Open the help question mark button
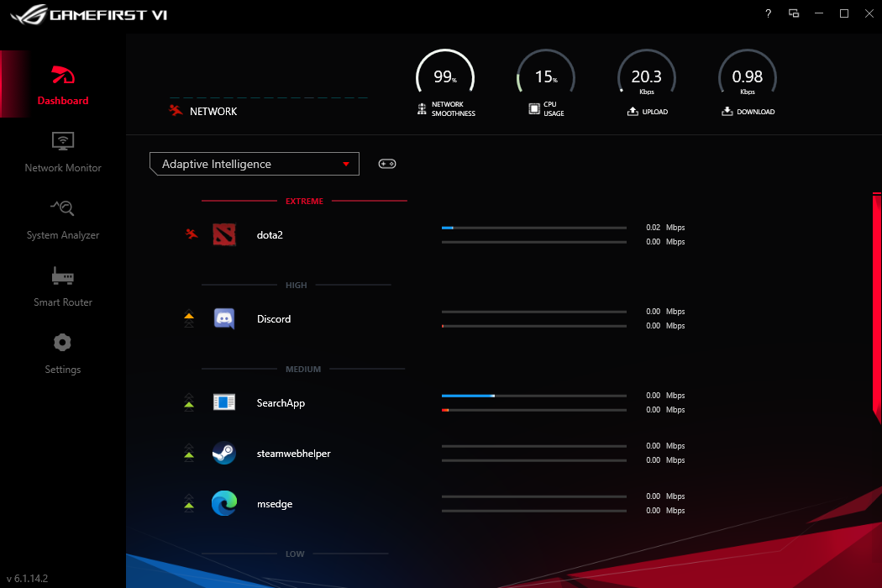Image resolution: width=882 pixels, height=588 pixels. pos(769,13)
